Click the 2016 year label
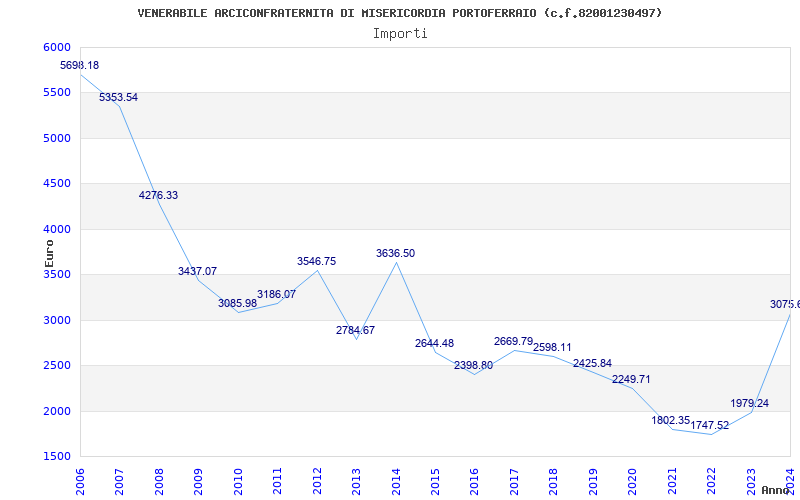 tap(474, 482)
